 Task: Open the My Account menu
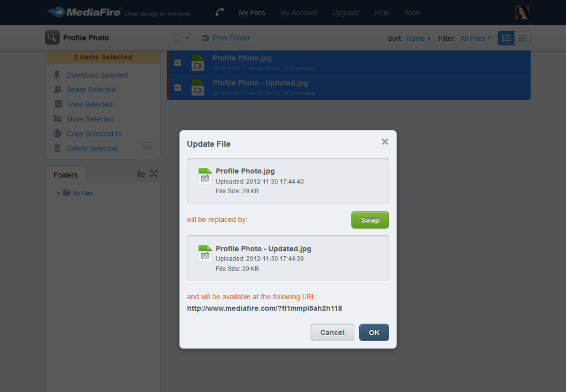[x=298, y=12]
